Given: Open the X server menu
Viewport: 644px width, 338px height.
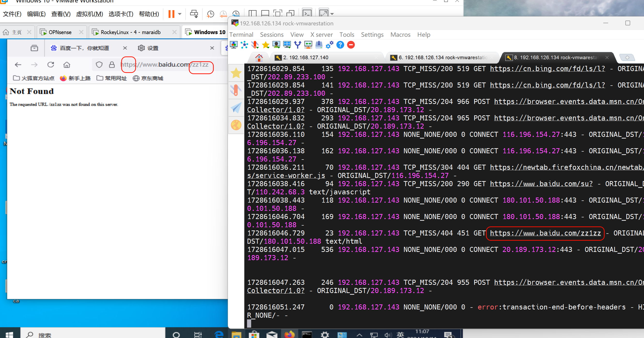Looking at the screenshot, I should point(321,35).
